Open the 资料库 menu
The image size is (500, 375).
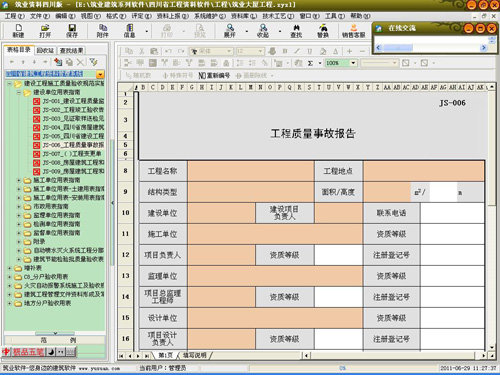244,16
